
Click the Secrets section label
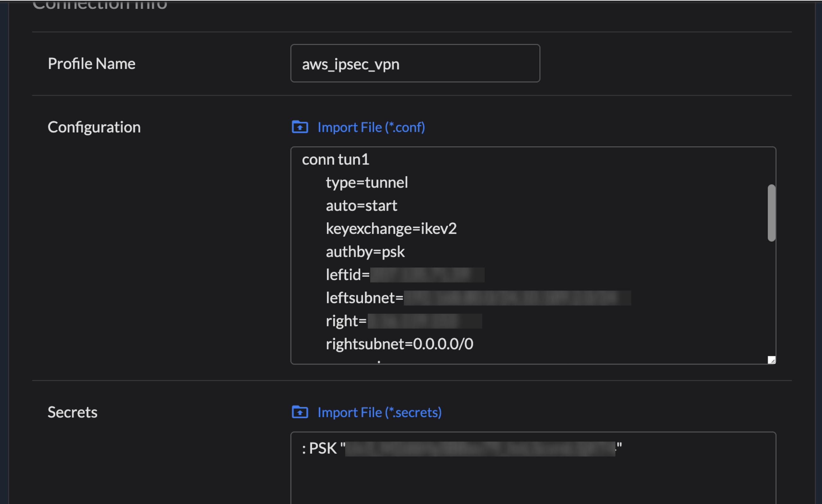click(72, 412)
